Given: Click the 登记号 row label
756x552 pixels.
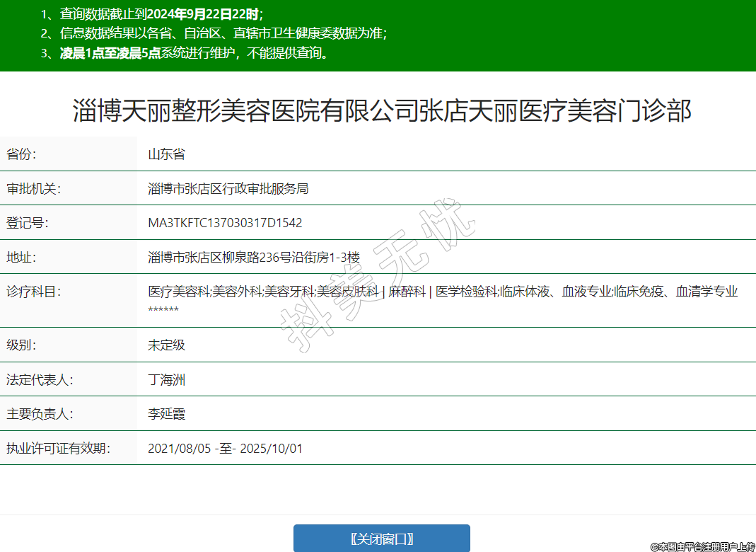Looking at the screenshot, I should [x=28, y=223].
